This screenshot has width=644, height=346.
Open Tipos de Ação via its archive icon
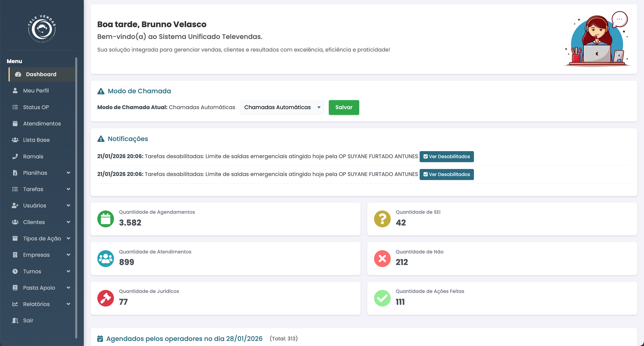(x=15, y=238)
